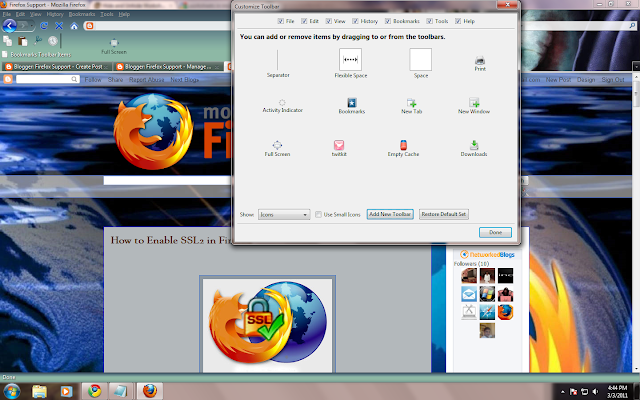Click the Cut scissors icon
The height and width of the screenshot is (400, 640).
coord(38,40)
